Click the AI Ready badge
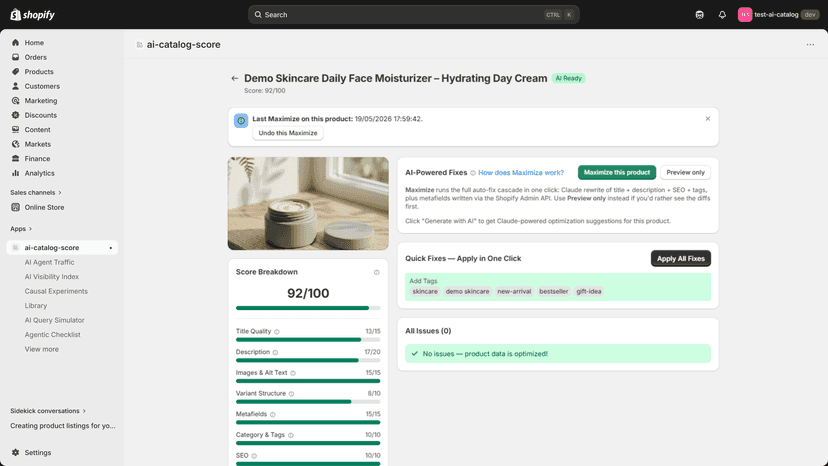828x466 pixels. 568,78
